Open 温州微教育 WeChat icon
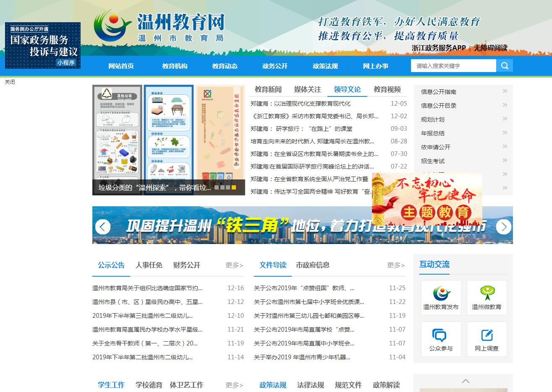Screen dimensions: 552x392 point(487,297)
